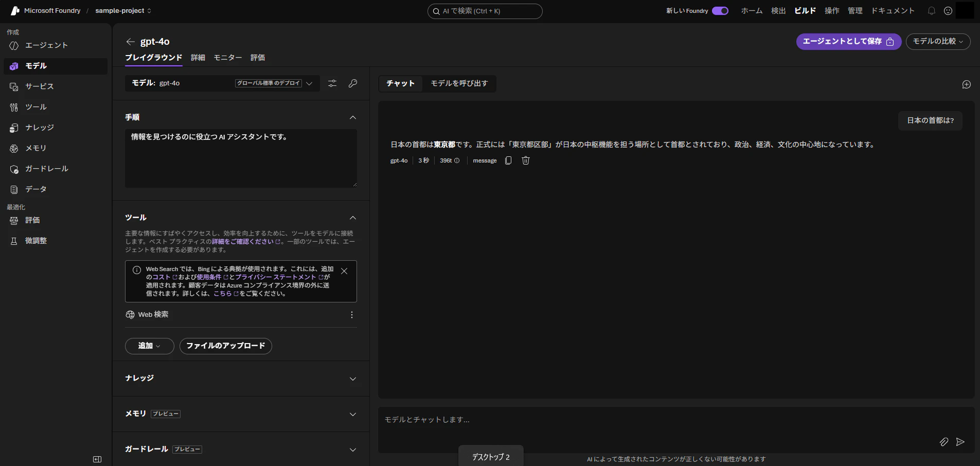Click the user profile avatar
The width and height of the screenshot is (980, 466).
coord(965,11)
